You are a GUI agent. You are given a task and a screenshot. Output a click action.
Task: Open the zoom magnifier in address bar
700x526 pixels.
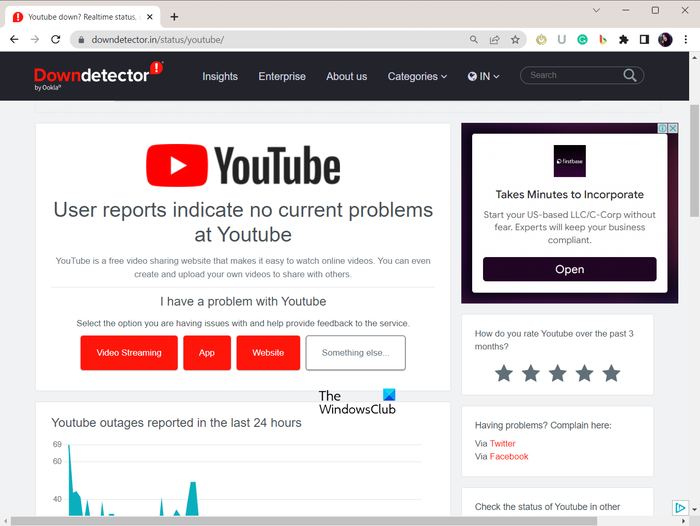474,40
